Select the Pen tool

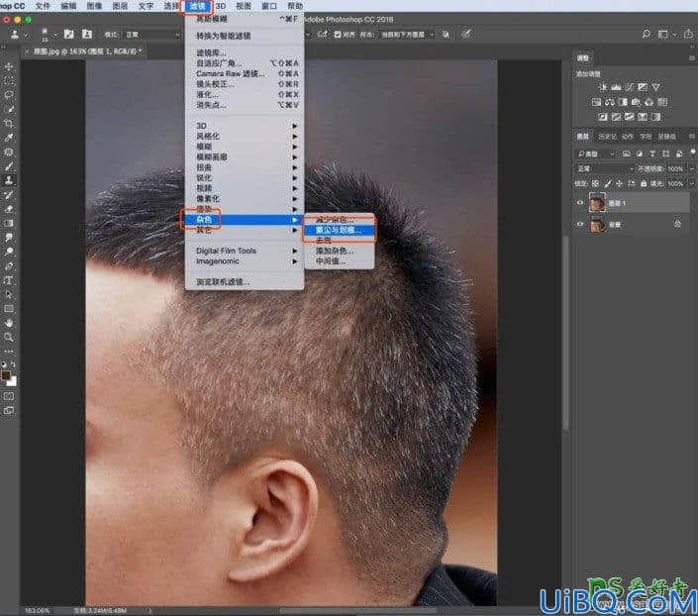click(9, 265)
